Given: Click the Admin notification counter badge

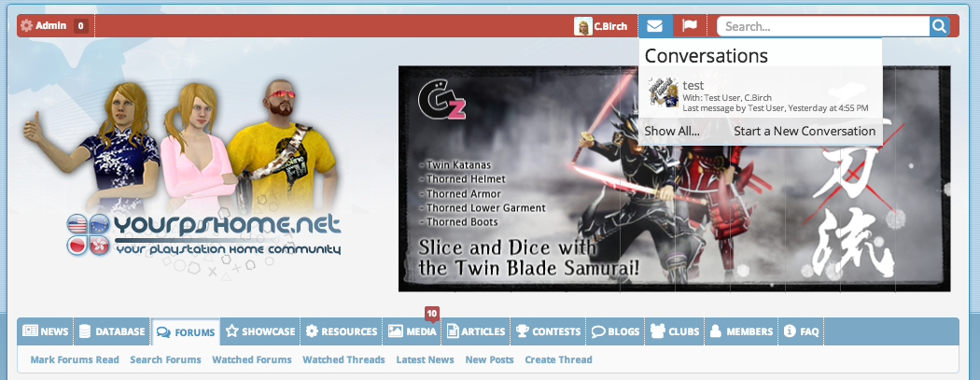Looking at the screenshot, I should coord(80,26).
